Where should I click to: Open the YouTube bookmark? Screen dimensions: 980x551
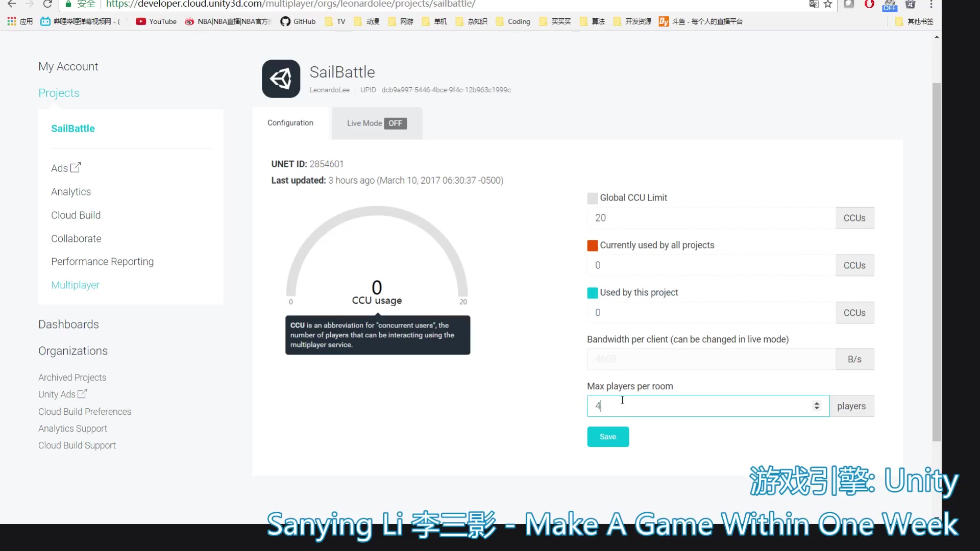[156, 21]
